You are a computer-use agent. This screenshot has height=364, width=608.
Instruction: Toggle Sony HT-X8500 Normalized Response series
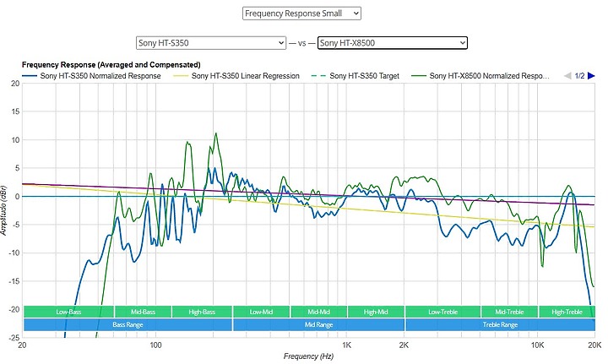(480, 76)
